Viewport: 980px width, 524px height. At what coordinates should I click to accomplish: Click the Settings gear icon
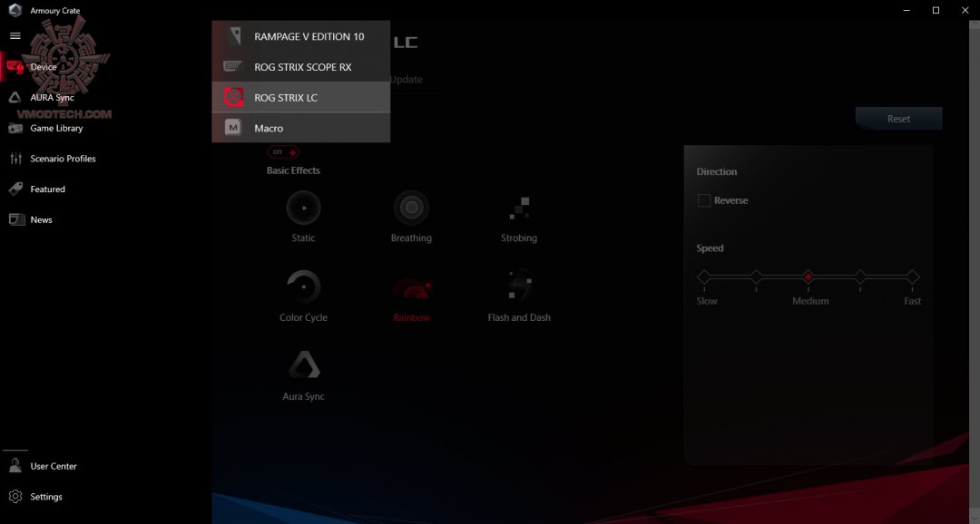[15, 497]
